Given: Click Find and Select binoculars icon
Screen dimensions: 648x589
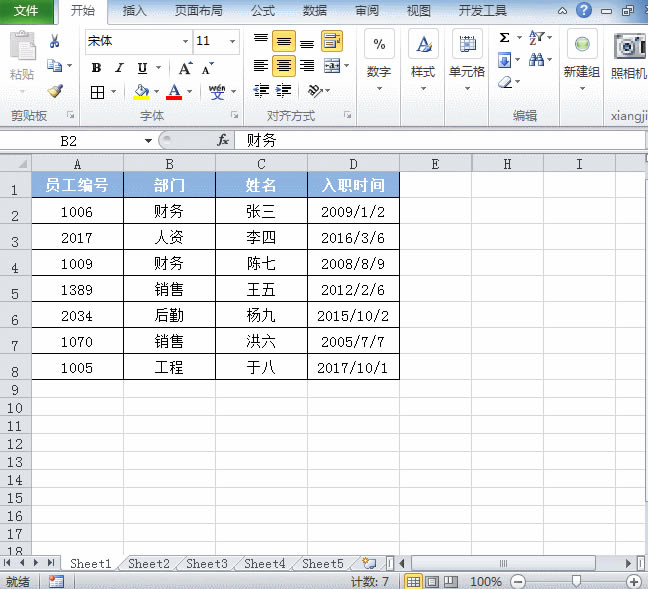Looking at the screenshot, I should (536, 60).
